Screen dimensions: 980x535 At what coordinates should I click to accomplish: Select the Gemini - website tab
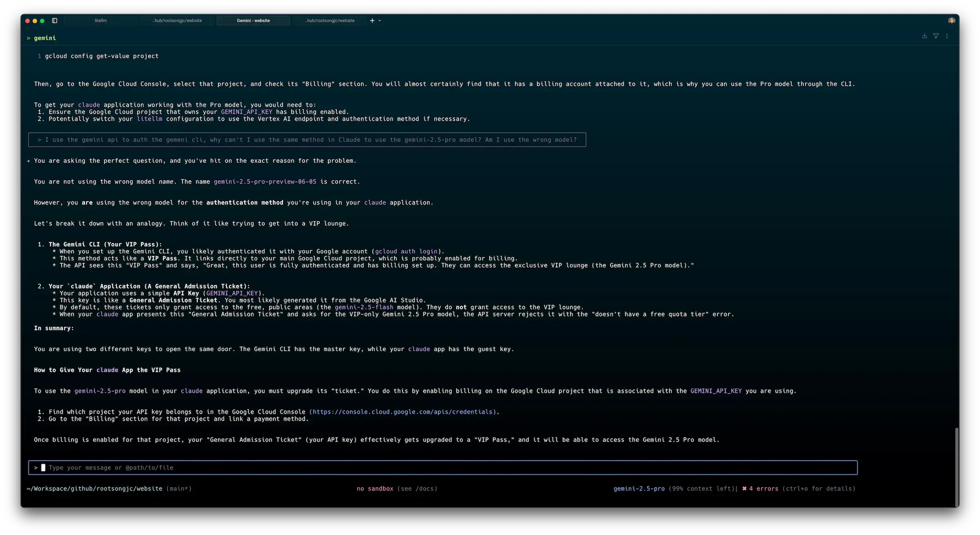(253, 20)
